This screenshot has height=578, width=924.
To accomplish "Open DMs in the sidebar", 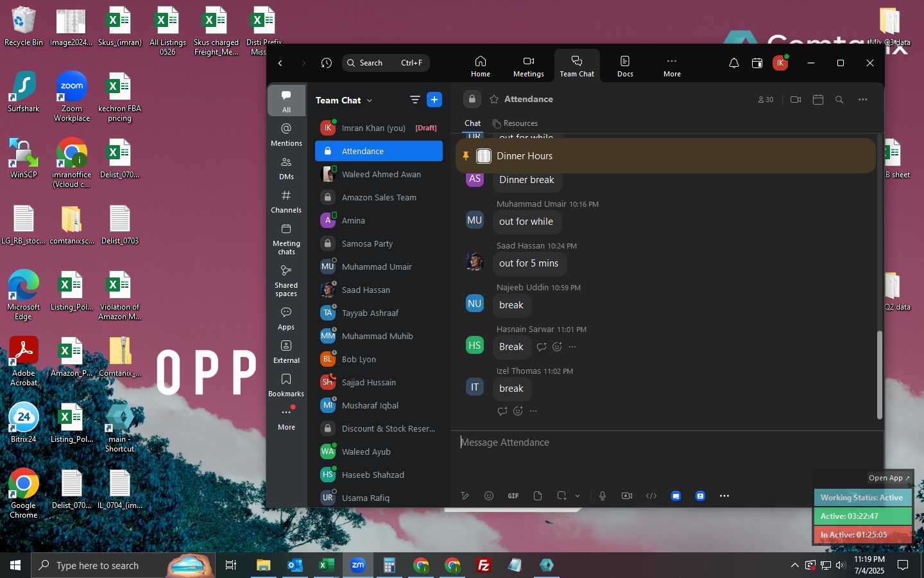I will [x=286, y=168].
